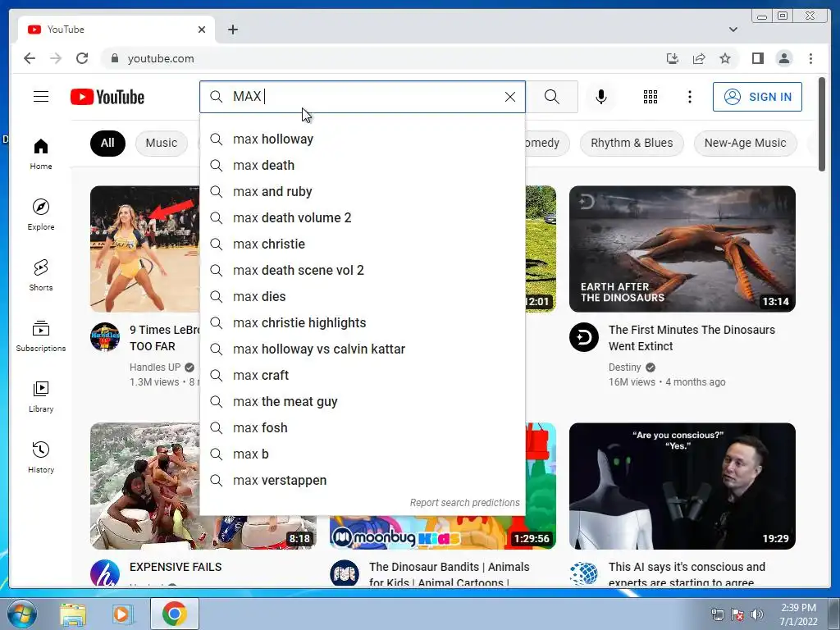Open Windows Media Player from taskbar

pos(121,614)
